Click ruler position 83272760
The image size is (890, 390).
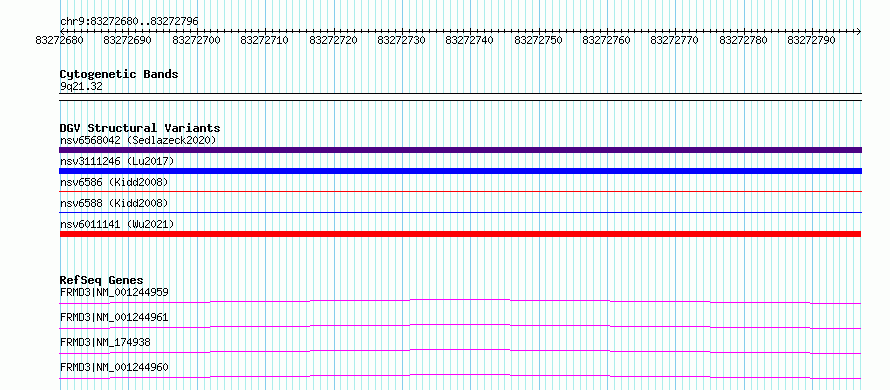tap(606, 40)
